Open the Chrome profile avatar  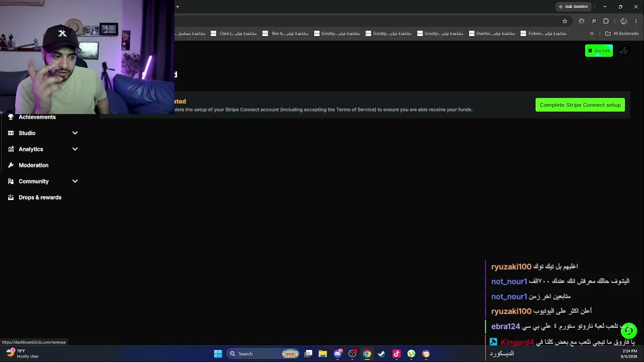(x=624, y=21)
